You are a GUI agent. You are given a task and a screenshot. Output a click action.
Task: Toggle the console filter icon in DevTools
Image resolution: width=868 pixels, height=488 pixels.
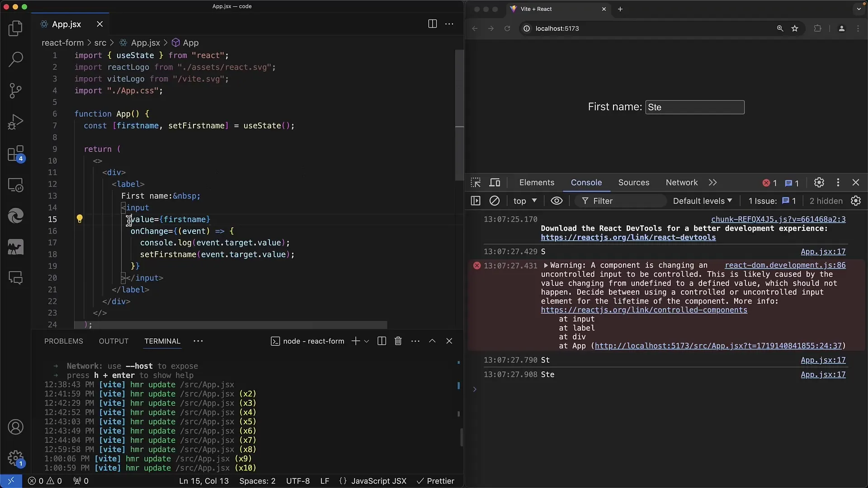584,201
